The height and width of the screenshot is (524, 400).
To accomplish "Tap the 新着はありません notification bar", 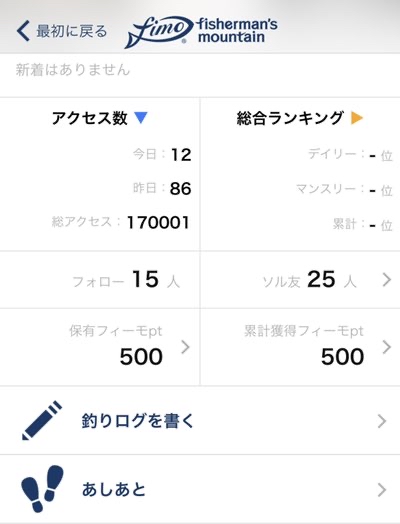I will pyautogui.click(x=200, y=75).
